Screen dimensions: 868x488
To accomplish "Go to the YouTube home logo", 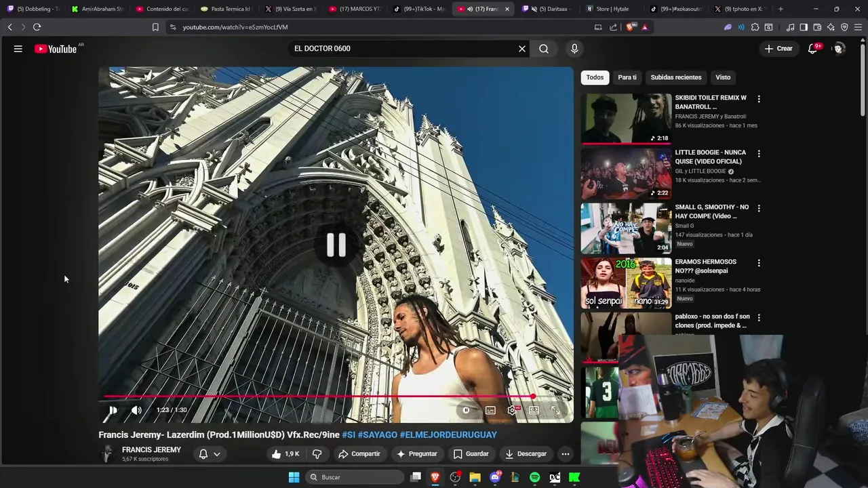I will (x=56, y=49).
